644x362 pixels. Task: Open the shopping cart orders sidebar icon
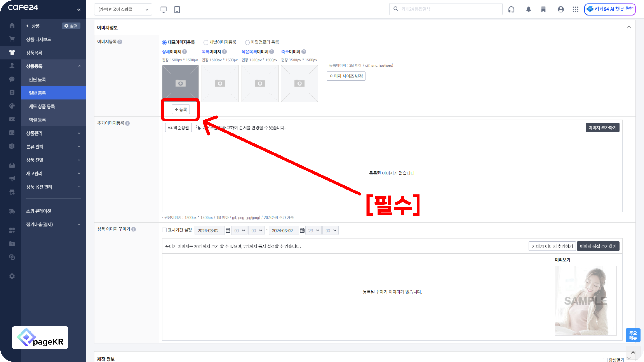(12, 39)
